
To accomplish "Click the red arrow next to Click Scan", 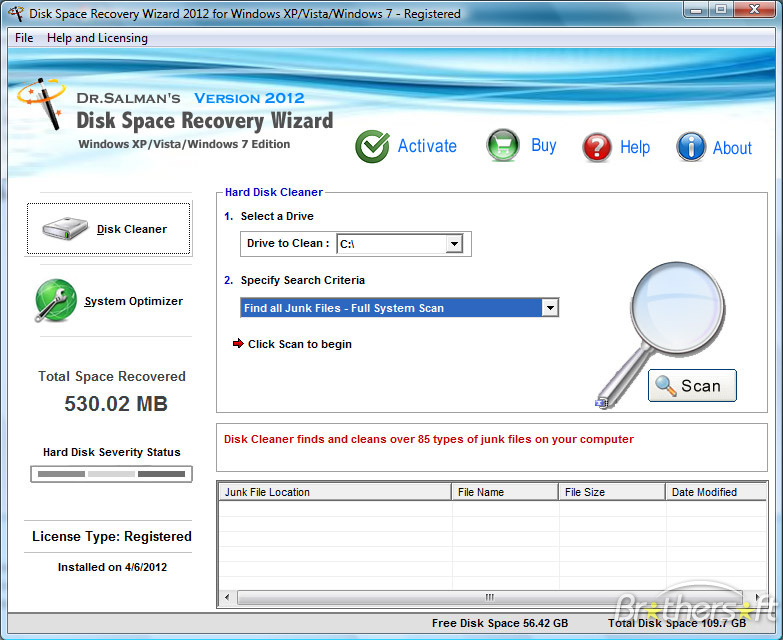I will click(x=238, y=343).
